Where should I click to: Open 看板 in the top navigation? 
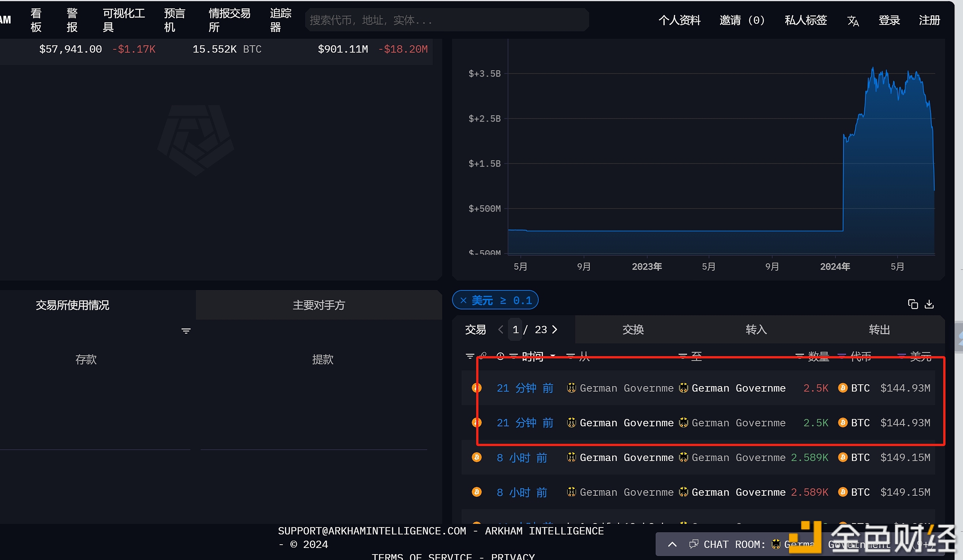[x=36, y=20]
